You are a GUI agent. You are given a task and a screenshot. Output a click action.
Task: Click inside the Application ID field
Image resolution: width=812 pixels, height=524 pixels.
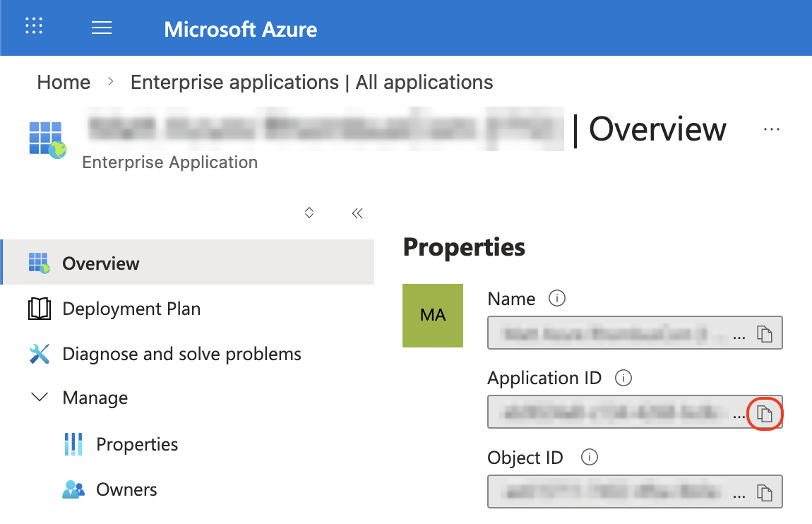click(635, 412)
